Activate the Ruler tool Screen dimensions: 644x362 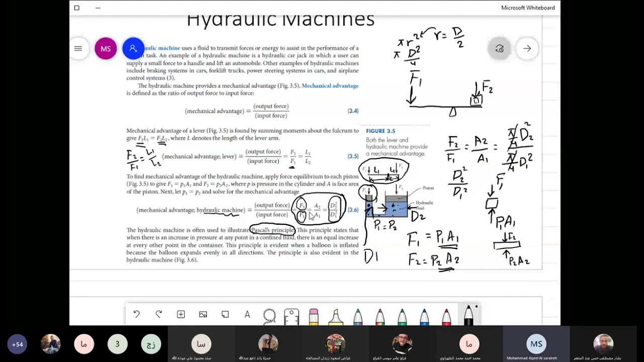[x=291, y=317]
